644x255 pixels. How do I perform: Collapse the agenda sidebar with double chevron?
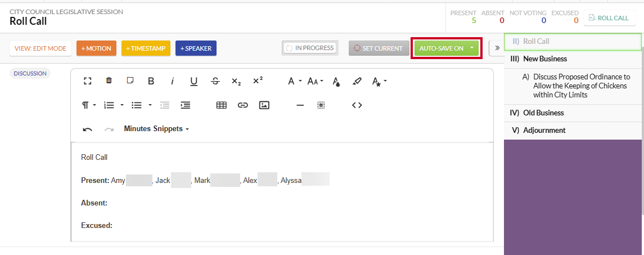tap(497, 48)
